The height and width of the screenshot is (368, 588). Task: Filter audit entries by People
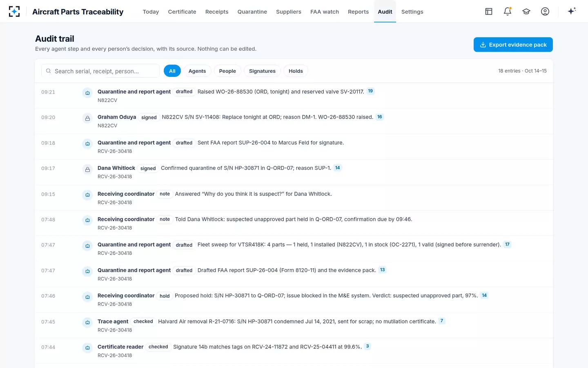point(227,71)
